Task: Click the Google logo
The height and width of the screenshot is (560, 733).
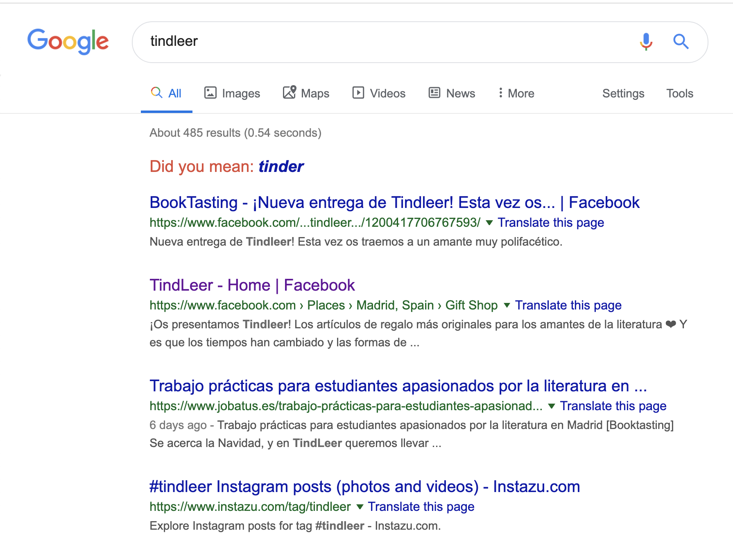Action: (68, 41)
